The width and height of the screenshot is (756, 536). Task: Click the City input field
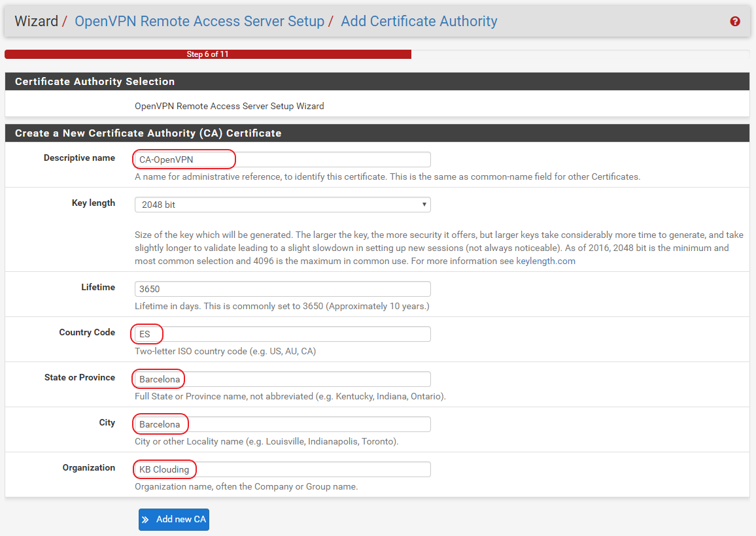283,424
